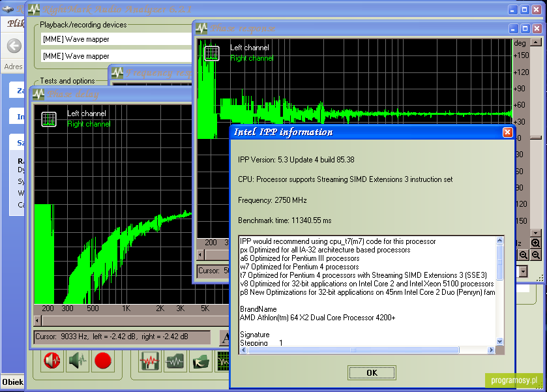Click the 'Benchmark time: 11340.55 ms' text
This screenshot has width=547, height=392.
point(285,220)
